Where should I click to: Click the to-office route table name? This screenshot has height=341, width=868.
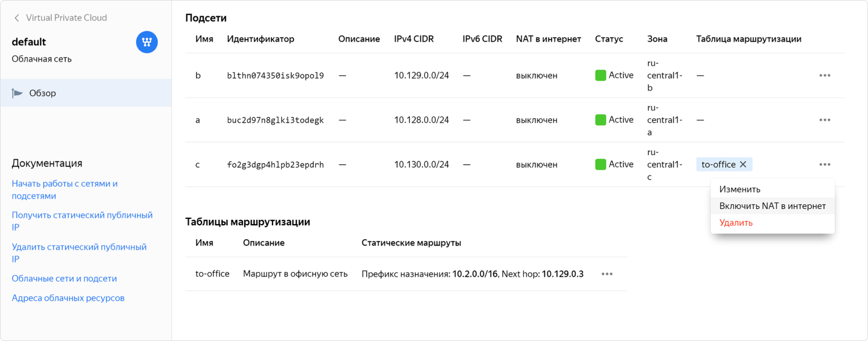212,274
